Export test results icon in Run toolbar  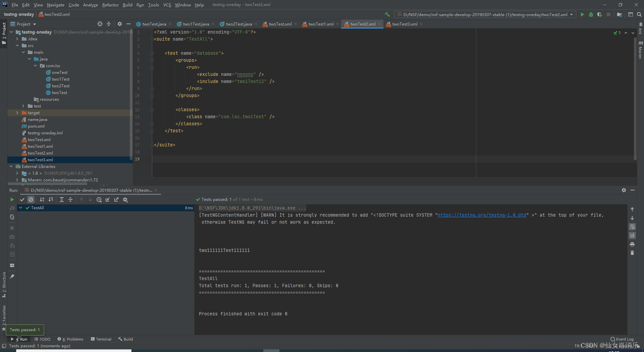116,200
